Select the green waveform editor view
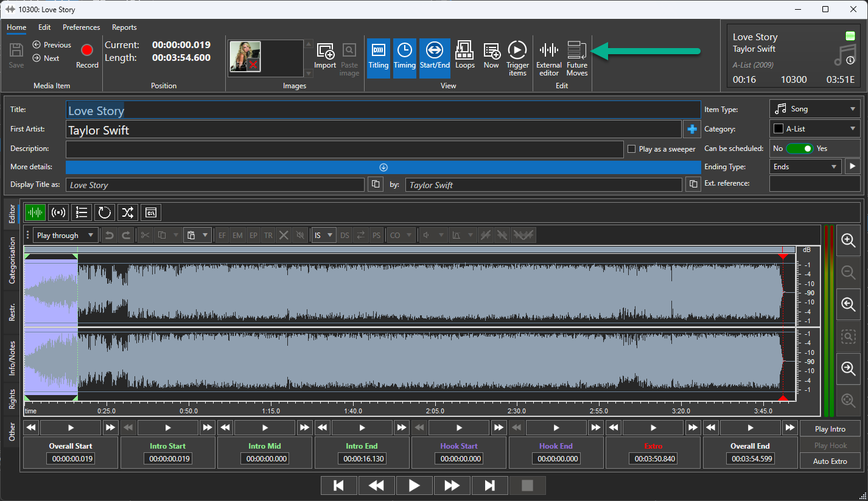868x501 pixels. click(35, 212)
